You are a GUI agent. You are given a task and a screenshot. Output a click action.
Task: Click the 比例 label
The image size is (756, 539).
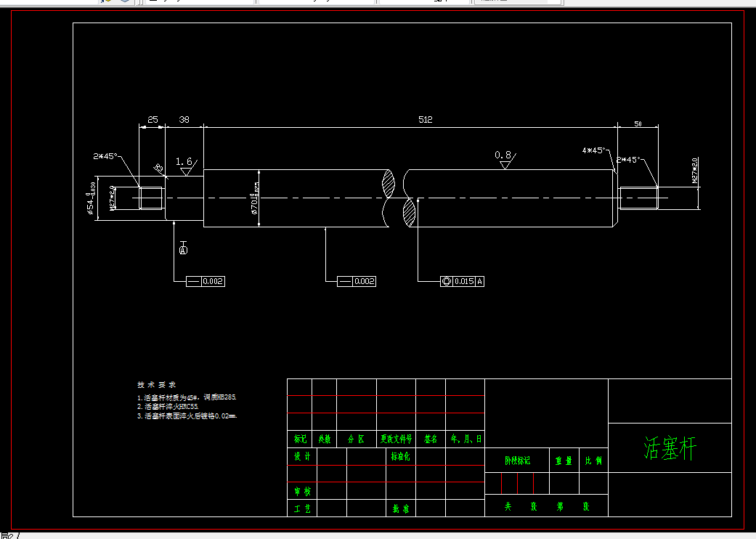click(593, 461)
